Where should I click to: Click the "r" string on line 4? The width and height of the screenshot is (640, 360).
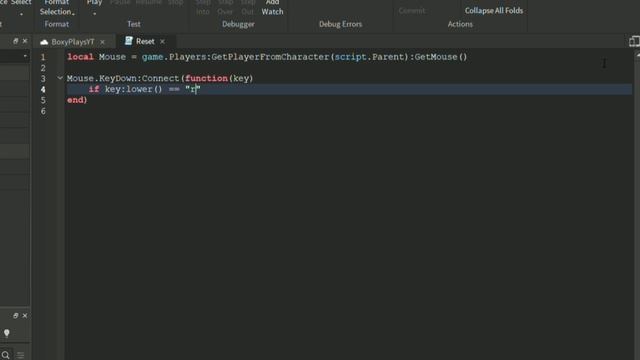coord(193,89)
